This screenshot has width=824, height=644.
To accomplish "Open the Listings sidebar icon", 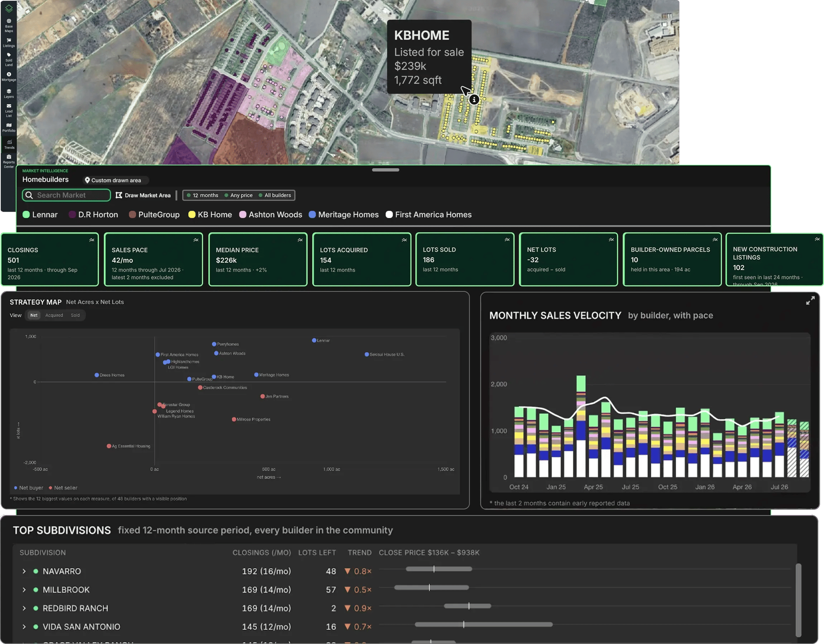I will click(9, 42).
